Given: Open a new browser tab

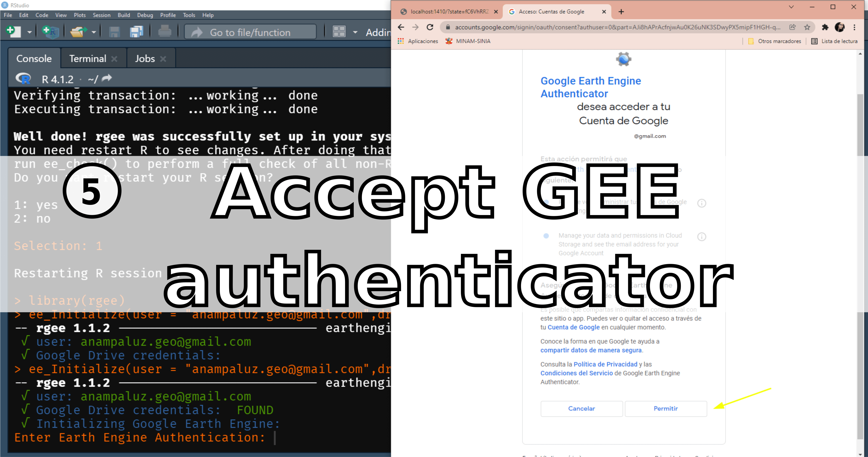Looking at the screenshot, I should point(621,12).
